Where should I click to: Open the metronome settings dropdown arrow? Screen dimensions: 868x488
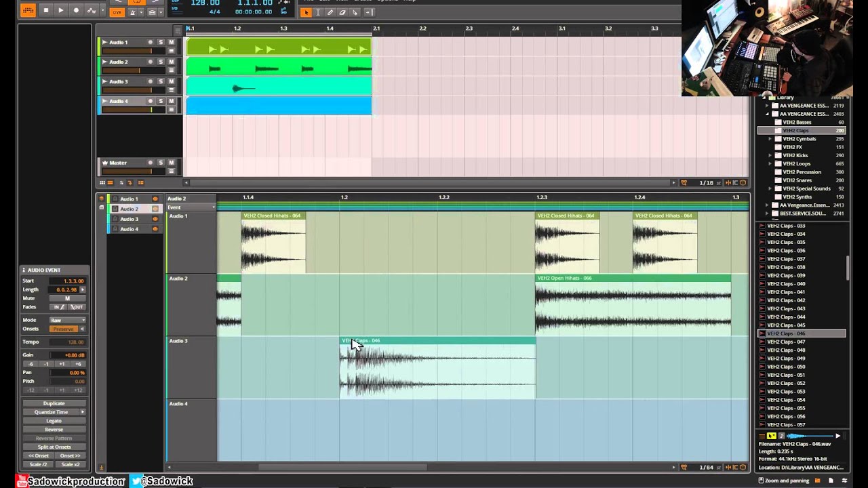coord(142,12)
